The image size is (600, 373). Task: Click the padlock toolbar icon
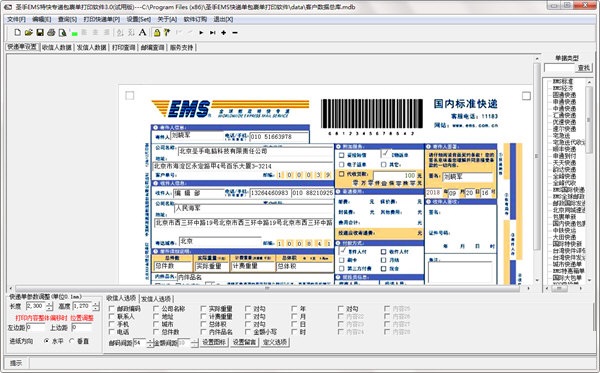157,33
